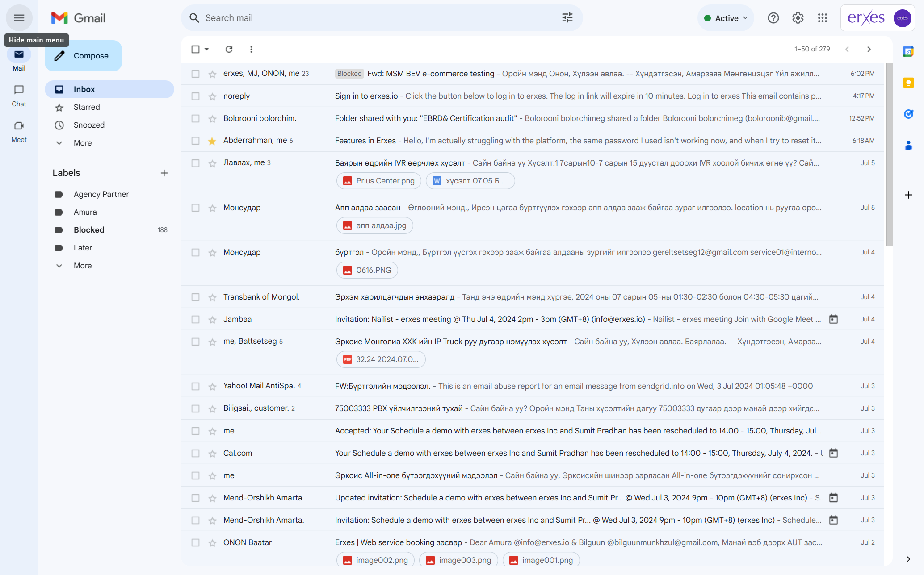The image size is (924, 575).
Task: Open search options filter icon
Action: 567,18
